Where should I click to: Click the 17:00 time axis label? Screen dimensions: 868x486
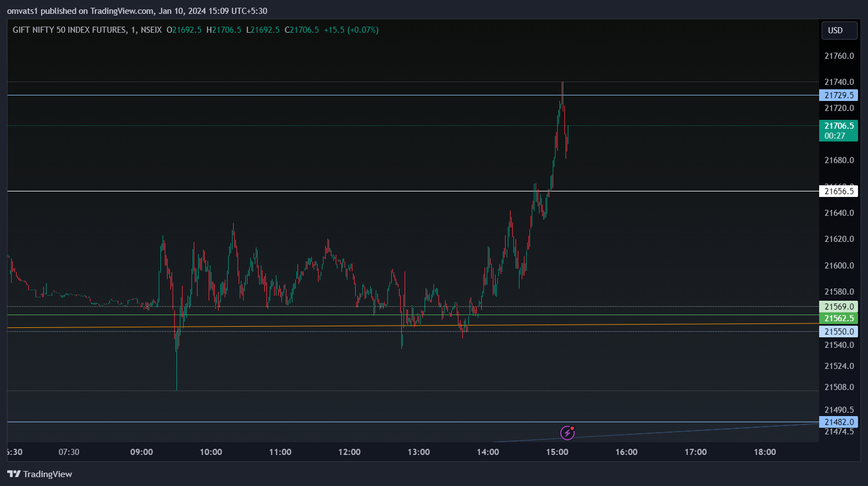(x=695, y=452)
